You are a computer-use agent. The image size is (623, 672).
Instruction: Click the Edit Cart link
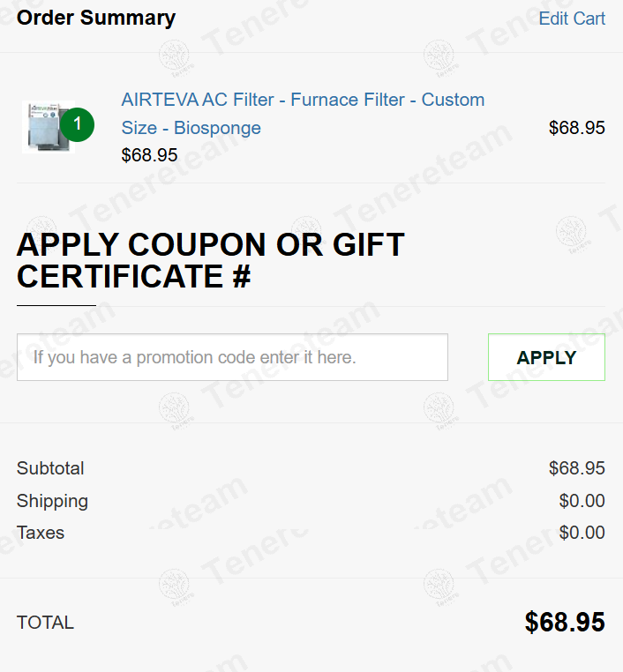[x=572, y=19]
